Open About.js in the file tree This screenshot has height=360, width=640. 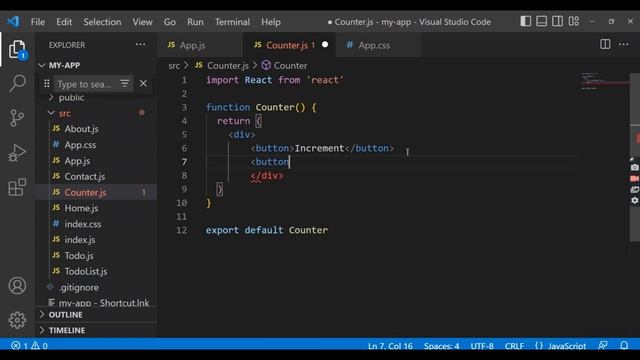coord(81,129)
